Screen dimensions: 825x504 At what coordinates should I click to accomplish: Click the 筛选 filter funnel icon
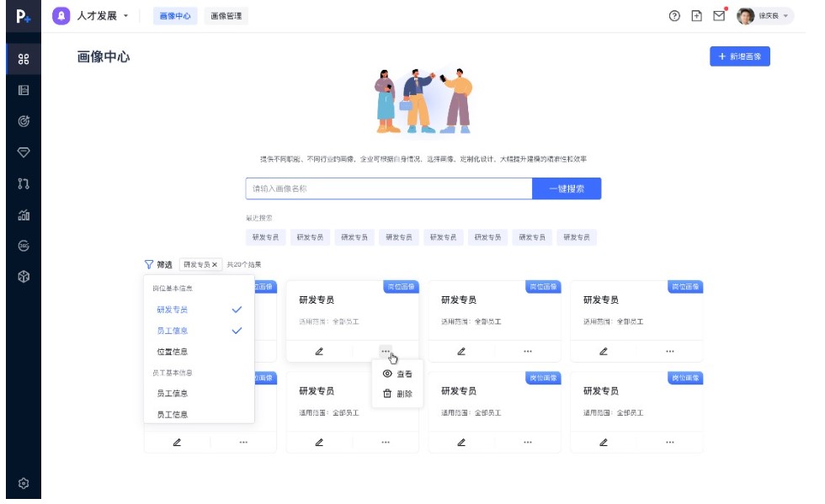(149, 264)
